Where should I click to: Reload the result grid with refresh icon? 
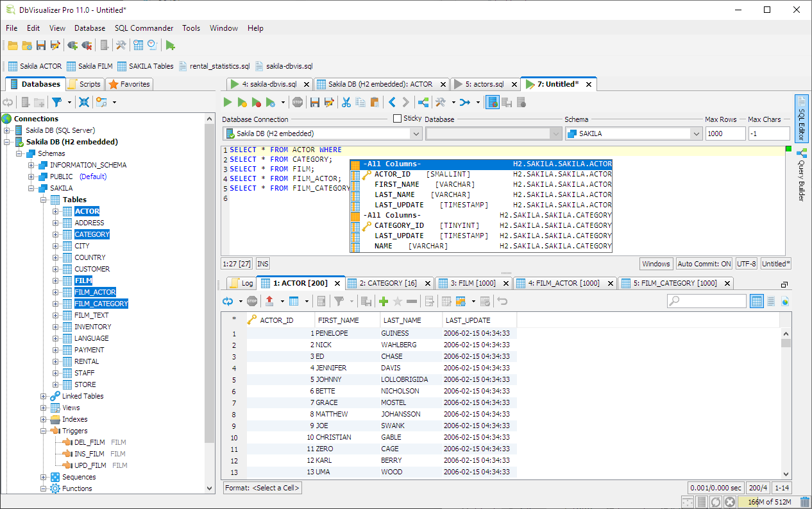(x=228, y=301)
